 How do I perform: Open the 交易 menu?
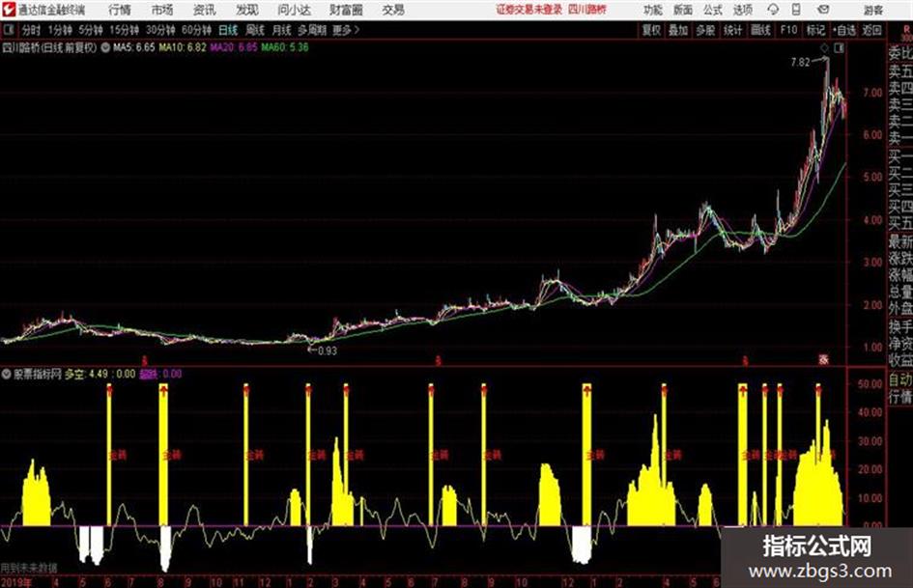[393, 10]
